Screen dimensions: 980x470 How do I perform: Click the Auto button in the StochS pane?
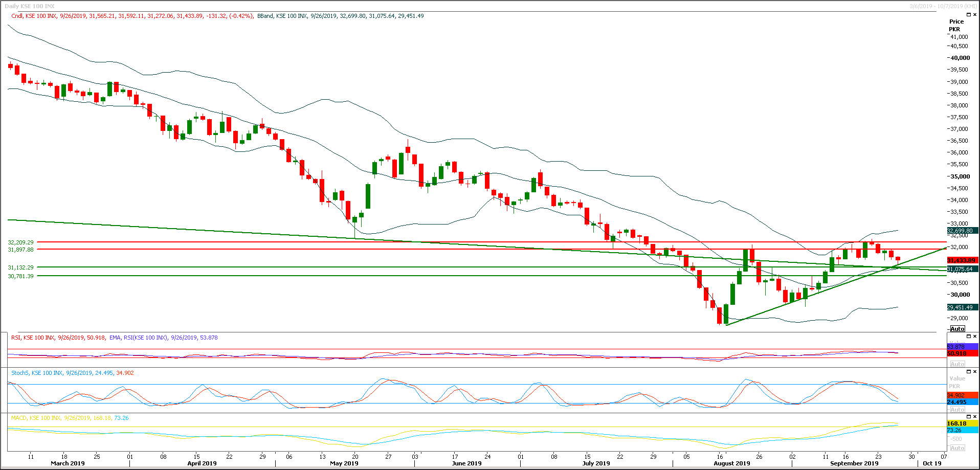(x=957, y=409)
